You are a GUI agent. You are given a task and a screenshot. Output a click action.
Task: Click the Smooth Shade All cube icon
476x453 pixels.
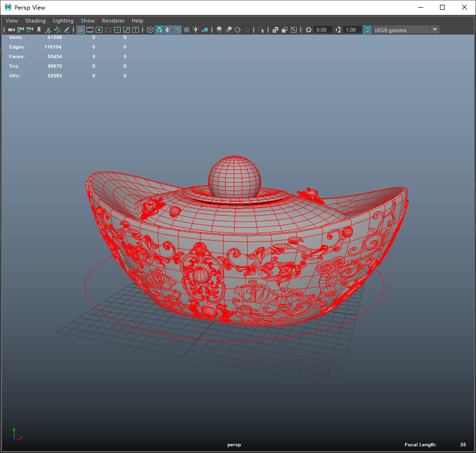159,30
